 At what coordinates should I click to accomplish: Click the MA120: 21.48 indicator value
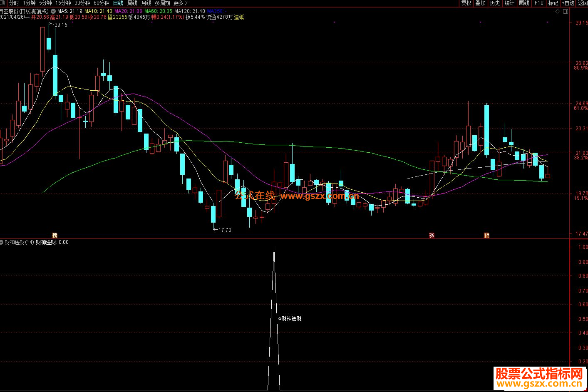[190, 11]
